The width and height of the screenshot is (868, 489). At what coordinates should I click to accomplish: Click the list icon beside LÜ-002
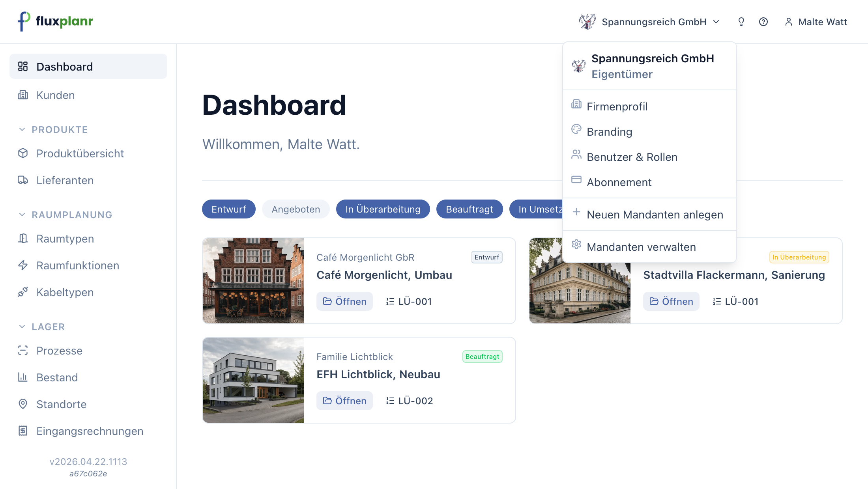pyautogui.click(x=390, y=401)
